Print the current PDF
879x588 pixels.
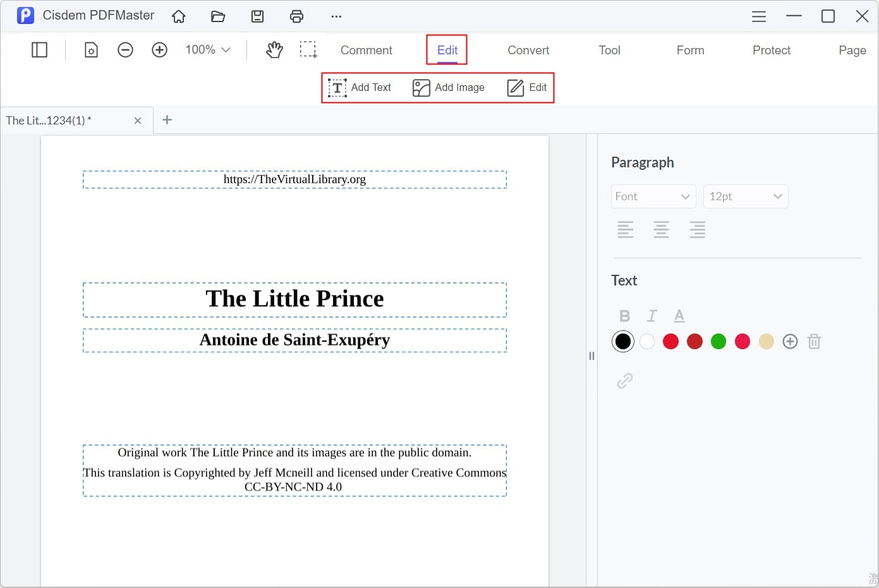pos(296,16)
